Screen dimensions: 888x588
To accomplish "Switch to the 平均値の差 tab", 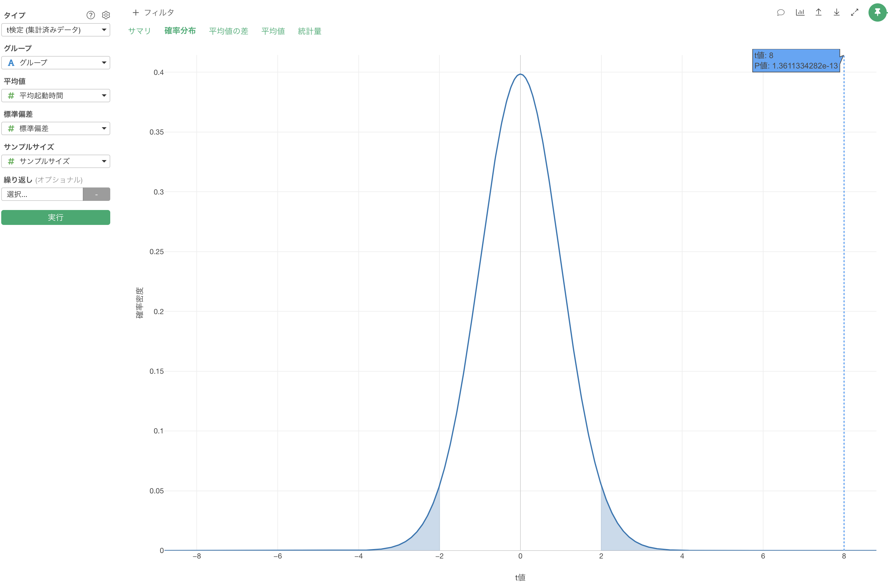I will (228, 31).
